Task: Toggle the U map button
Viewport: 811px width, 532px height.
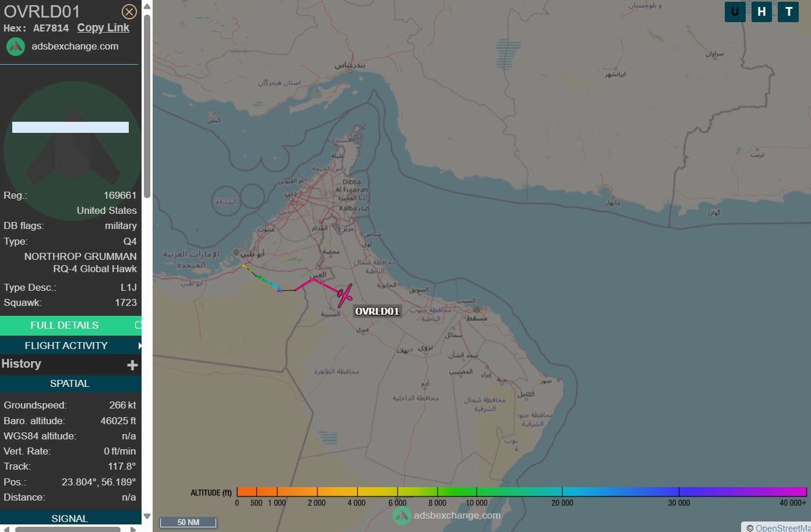Action: click(735, 12)
